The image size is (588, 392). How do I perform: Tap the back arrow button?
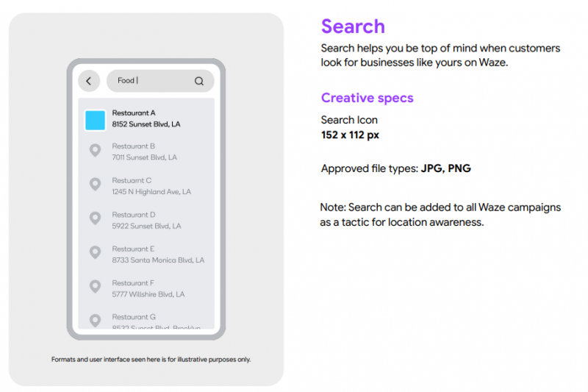click(x=89, y=81)
